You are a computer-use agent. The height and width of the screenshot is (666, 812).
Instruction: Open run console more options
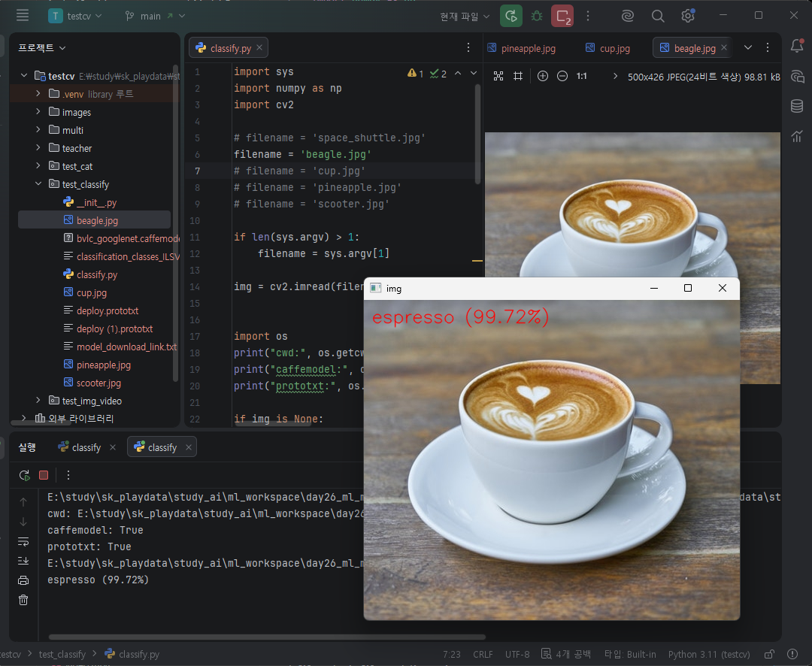click(x=68, y=475)
